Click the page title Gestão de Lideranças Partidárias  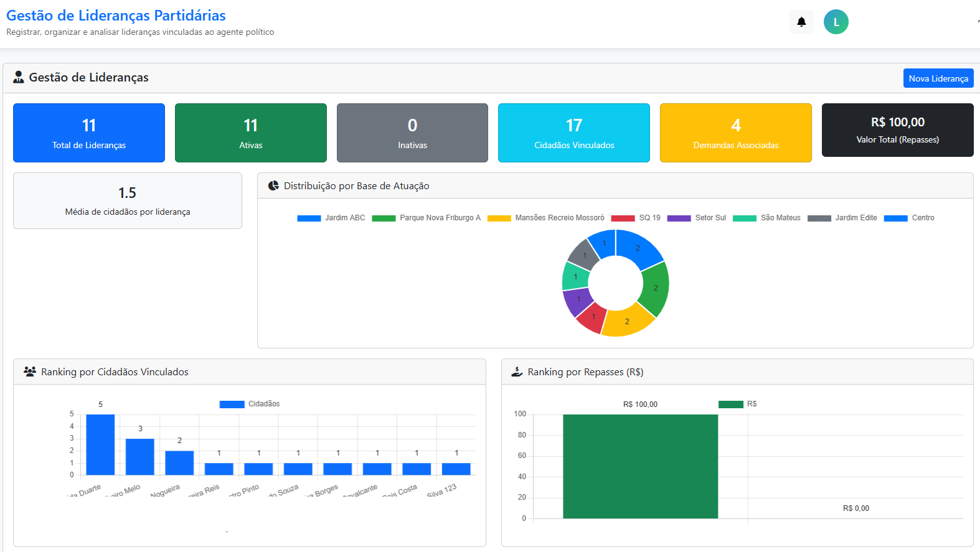click(x=116, y=16)
